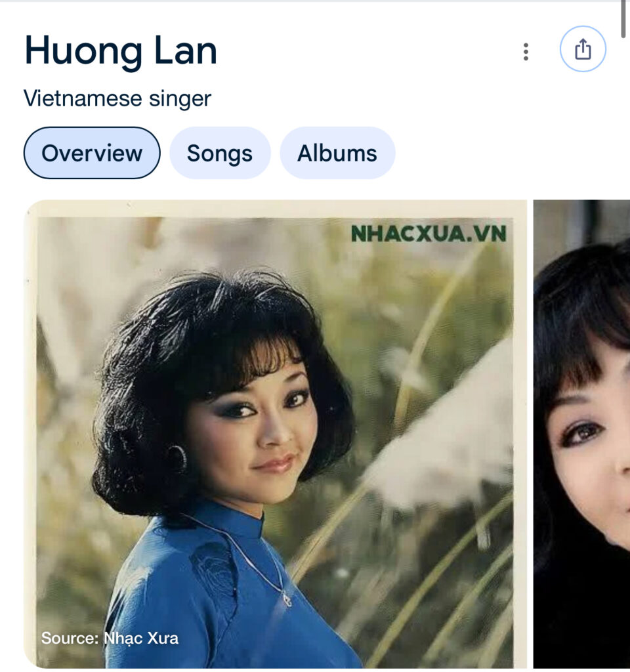This screenshot has height=672, width=630.
Task: Open the Albums tab
Action: [337, 153]
